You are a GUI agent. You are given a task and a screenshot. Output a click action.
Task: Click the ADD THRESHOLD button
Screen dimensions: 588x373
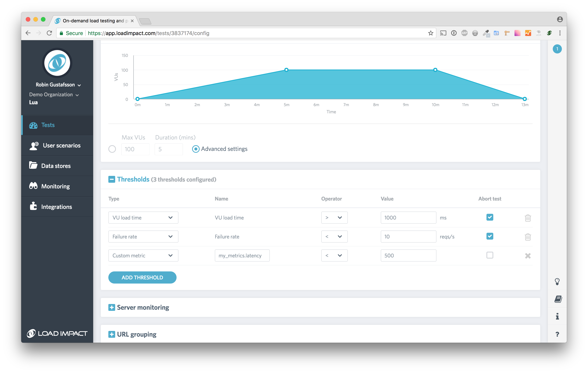point(142,277)
